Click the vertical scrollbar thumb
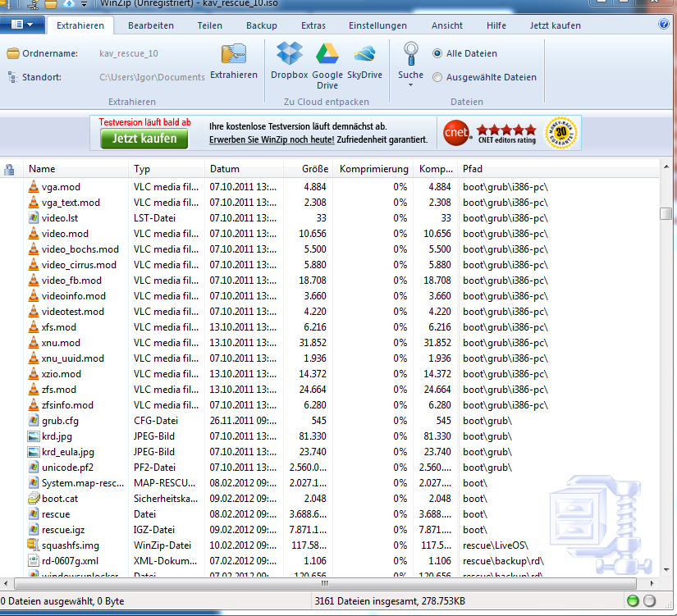This screenshot has width=677, height=616. (666, 213)
